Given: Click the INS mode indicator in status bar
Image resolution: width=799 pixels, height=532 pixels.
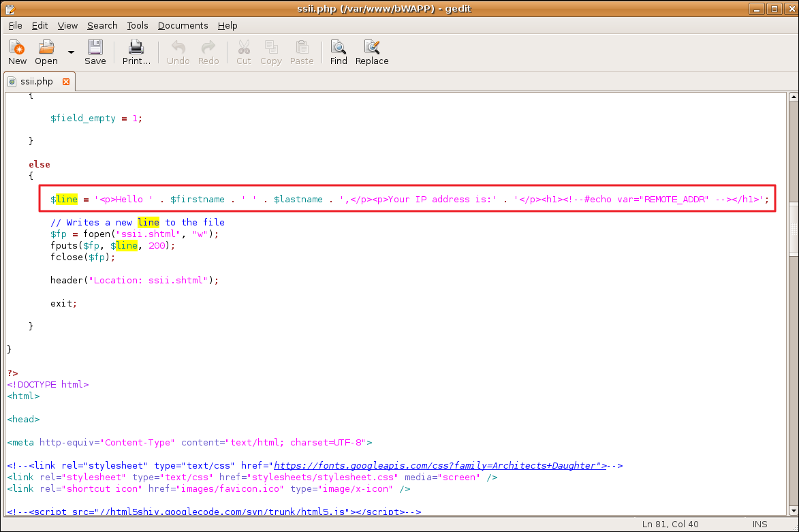Looking at the screenshot, I should [759, 524].
